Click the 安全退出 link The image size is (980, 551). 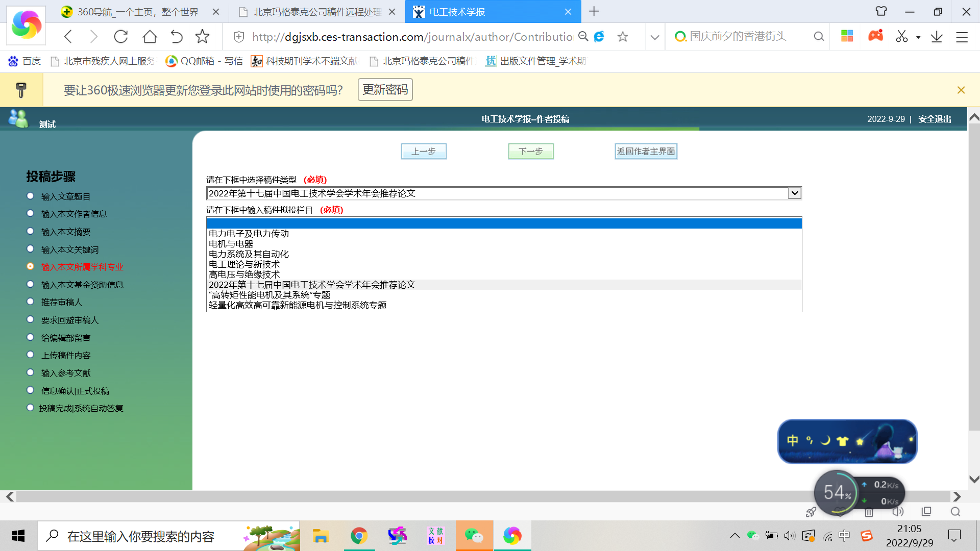pos(935,119)
